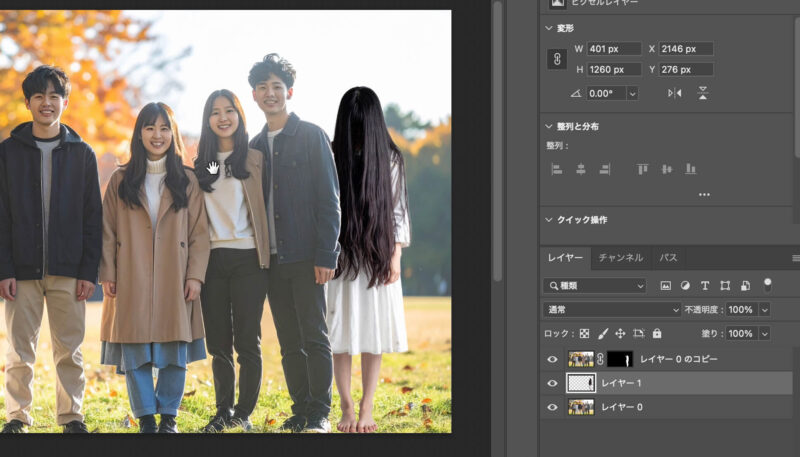The image size is (800, 457).
Task: Toggle the constrain proportions link icon
Action: [557, 59]
